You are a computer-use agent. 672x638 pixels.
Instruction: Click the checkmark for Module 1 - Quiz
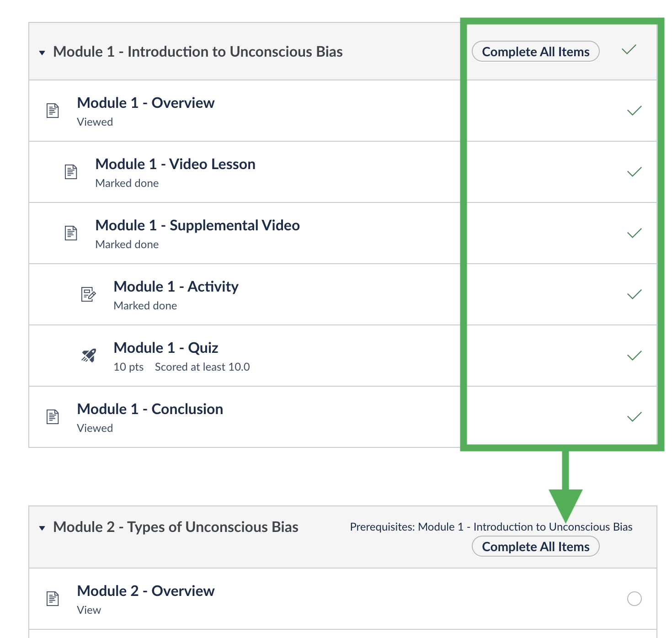point(635,356)
